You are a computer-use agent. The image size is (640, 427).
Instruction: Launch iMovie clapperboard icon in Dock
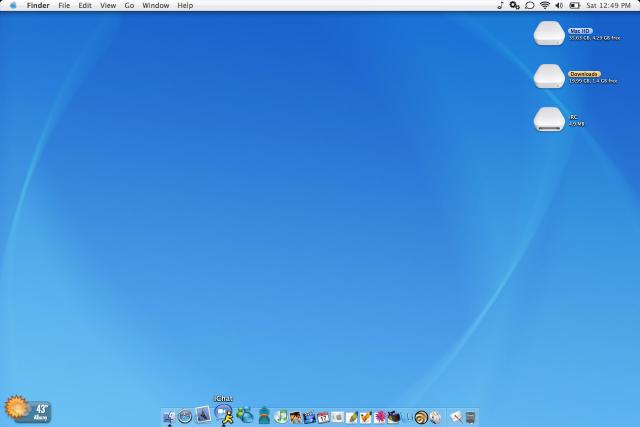(309, 417)
